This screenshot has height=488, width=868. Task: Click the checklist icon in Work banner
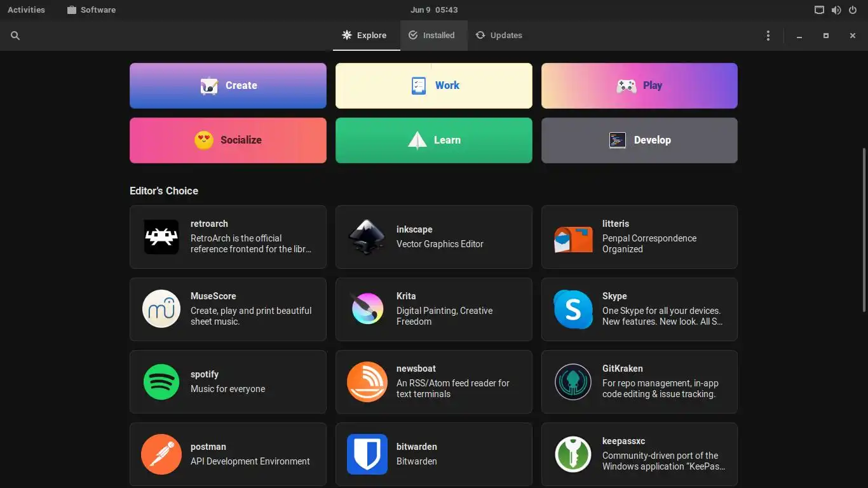click(419, 86)
